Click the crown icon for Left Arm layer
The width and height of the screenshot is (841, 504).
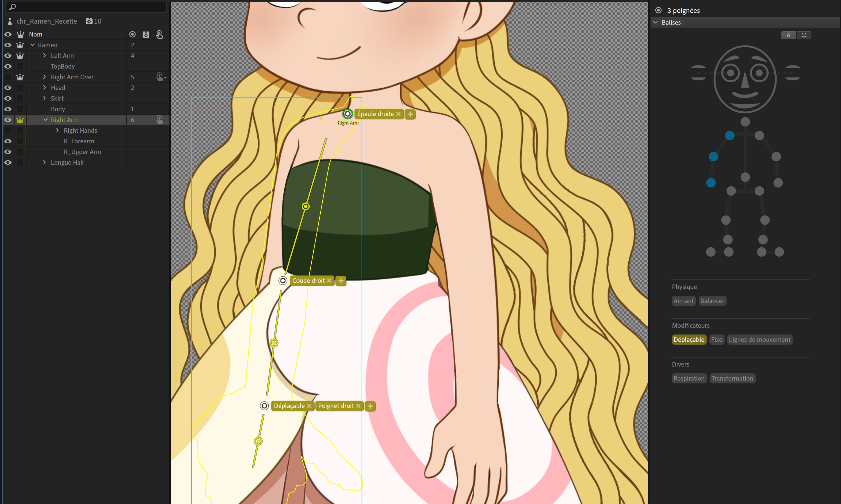point(20,56)
